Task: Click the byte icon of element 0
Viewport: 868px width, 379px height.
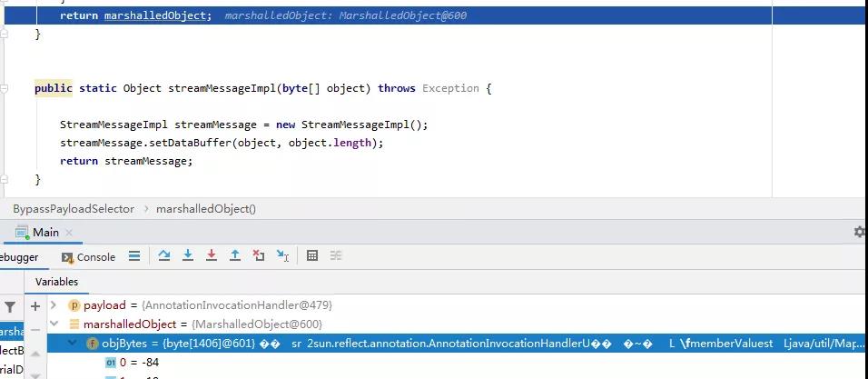Action: [111, 363]
